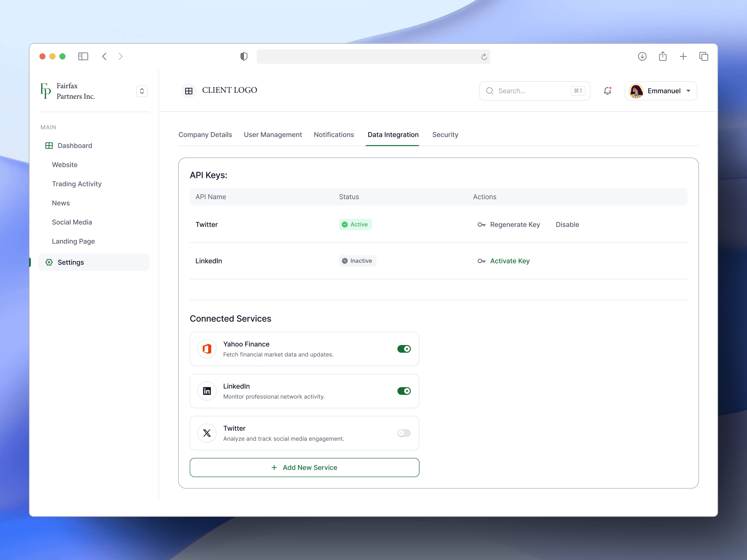Viewport: 747px width, 560px height.
Task: Click the share icon in toolbar
Action: point(663,56)
